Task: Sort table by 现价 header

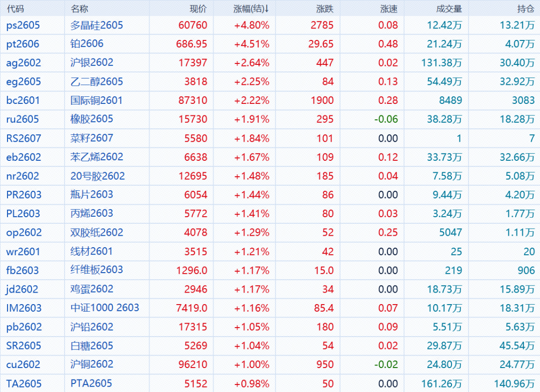Action: pyautogui.click(x=198, y=8)
